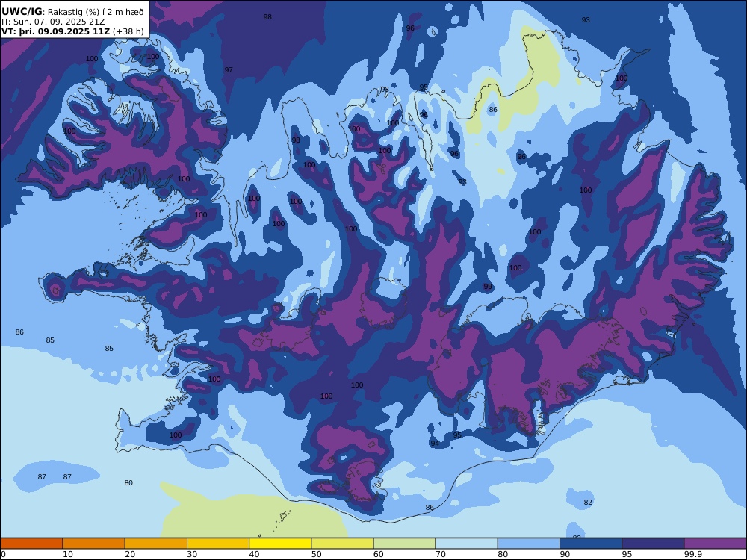This screenshot has height=560, width=747.
Task: Click the '94' humidity value on the map
Action: tap(435, 444)
